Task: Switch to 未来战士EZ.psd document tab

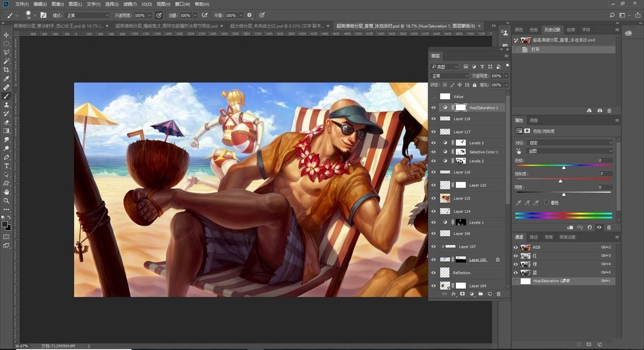Action: [x=278, y=26]
